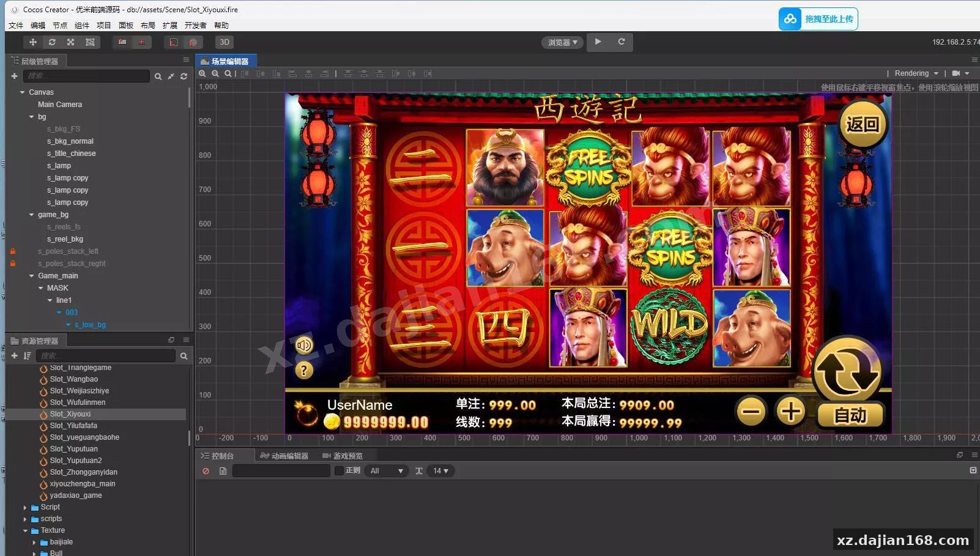Viewport: 980px width, 556px height.
Task: Select the Slot_Xiyouxi scene asset
Action: point(70,414)
